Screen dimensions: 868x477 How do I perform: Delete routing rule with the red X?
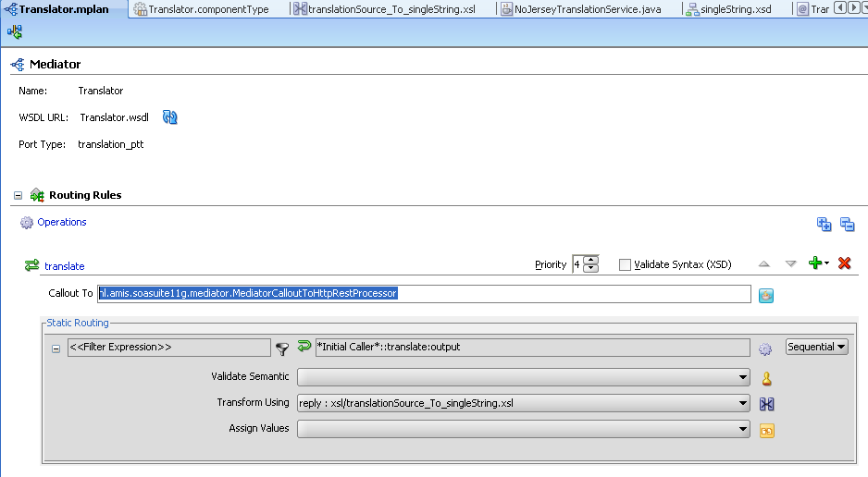pyautogui.click(x=844, y=263)
